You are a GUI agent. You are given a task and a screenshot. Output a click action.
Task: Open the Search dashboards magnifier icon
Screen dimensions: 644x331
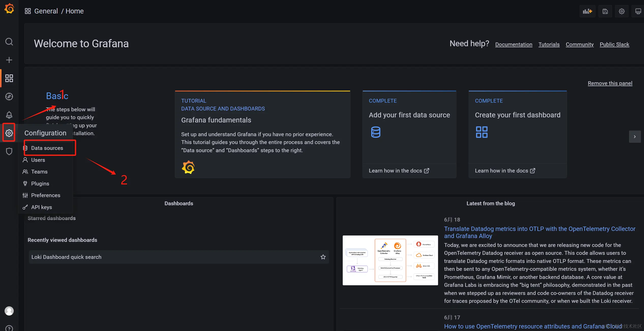[x=9, y=42]
